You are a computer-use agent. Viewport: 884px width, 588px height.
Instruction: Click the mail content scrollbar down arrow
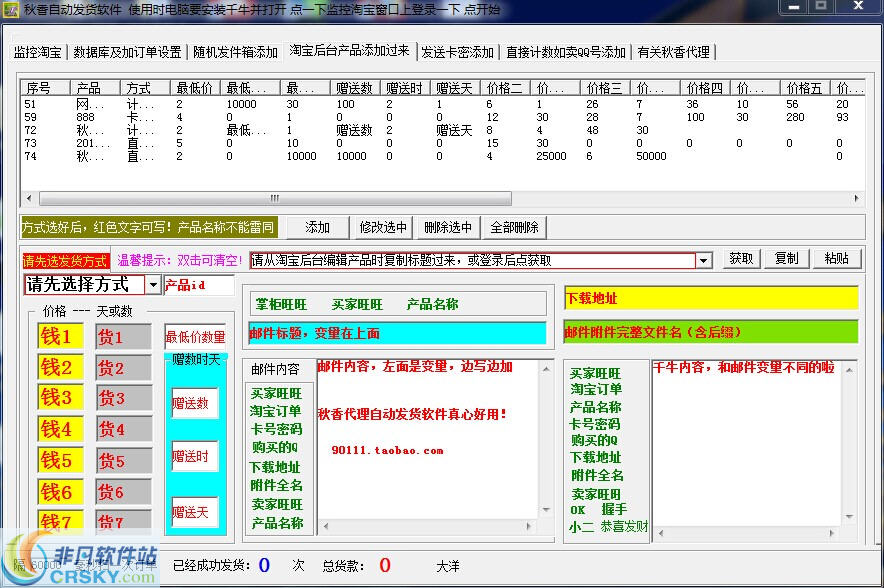(546, 510)
